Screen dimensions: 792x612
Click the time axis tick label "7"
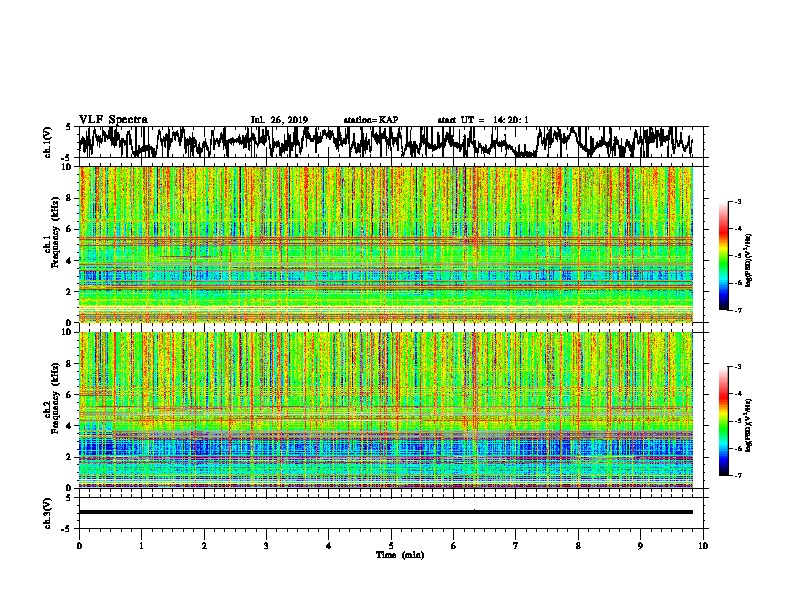pos(516,545)
